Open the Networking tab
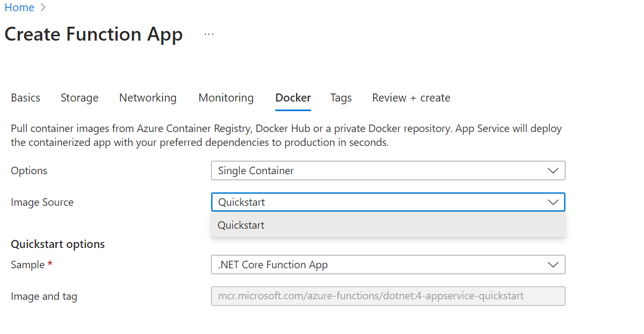This screenshot has width=644, height=334. (x=148, y=98)
